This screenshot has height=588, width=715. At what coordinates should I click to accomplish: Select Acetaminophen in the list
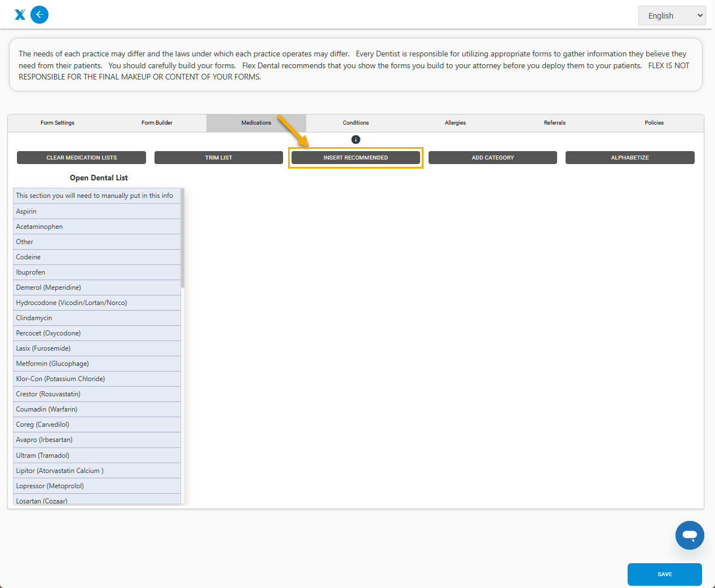pos(97,227)
